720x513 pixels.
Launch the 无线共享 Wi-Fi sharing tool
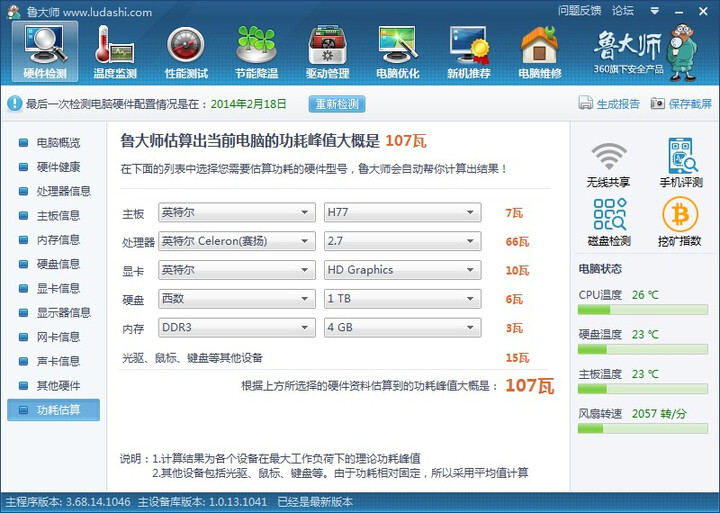608,164
